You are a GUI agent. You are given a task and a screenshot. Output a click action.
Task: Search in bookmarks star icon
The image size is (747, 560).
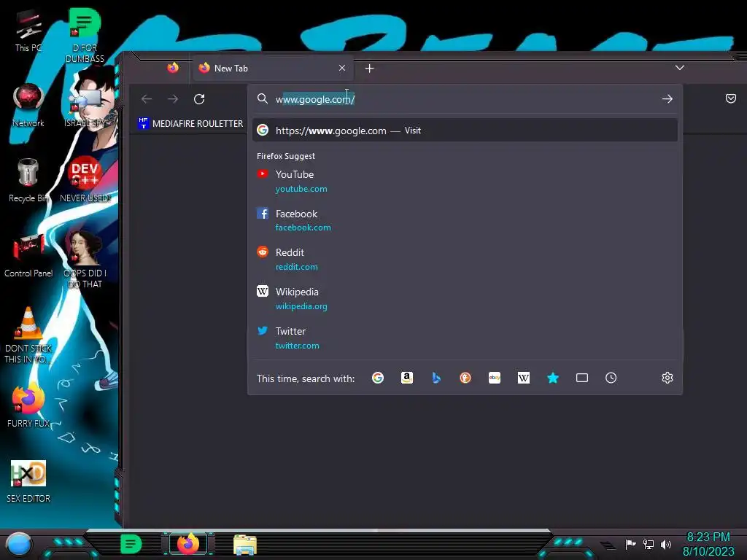pos(553,378)
